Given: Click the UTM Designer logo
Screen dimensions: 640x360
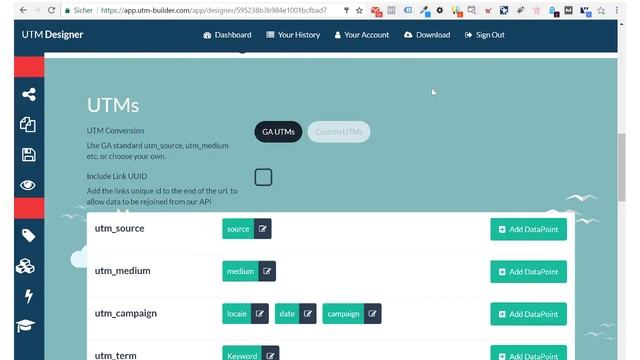Looking at the screenshot, I should [52, 35].
